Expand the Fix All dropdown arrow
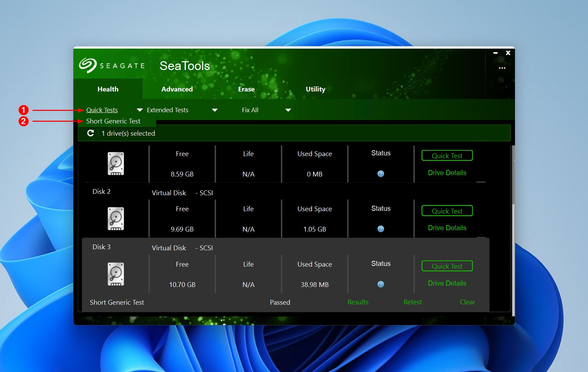 (x=288, y=110)
